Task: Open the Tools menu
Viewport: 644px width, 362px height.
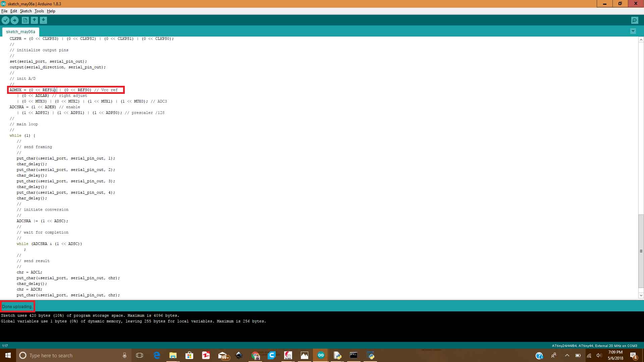Action: (x=39, y=11)
